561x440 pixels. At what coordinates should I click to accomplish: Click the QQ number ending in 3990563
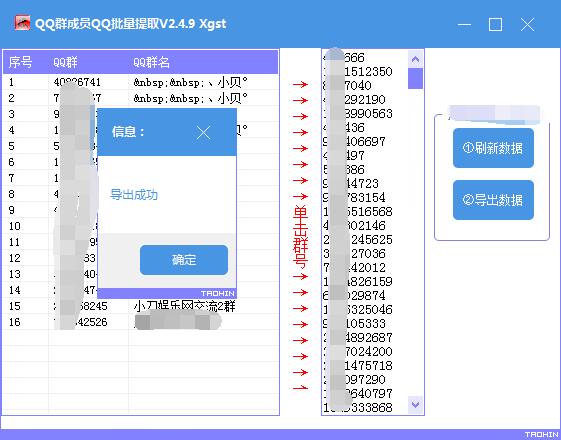coord(358,113)
